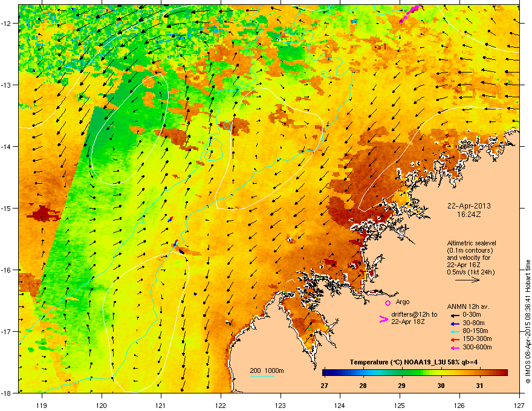The width and height of the screenshot is (532, 411).
Task: Click latitude axis label '-13'
Action: point(7,85)
